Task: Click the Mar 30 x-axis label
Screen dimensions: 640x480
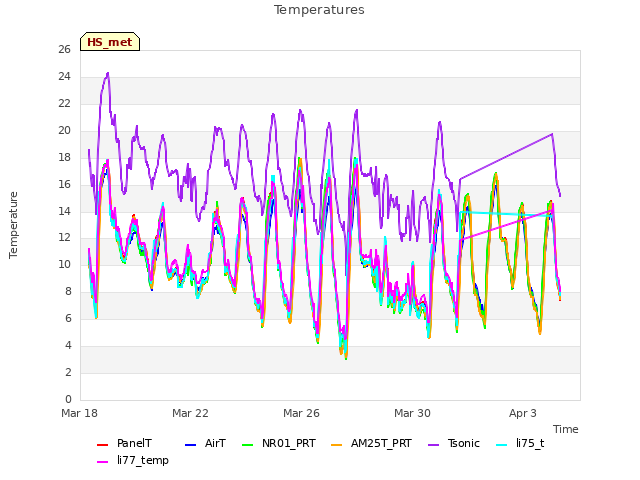Action: 412,413
